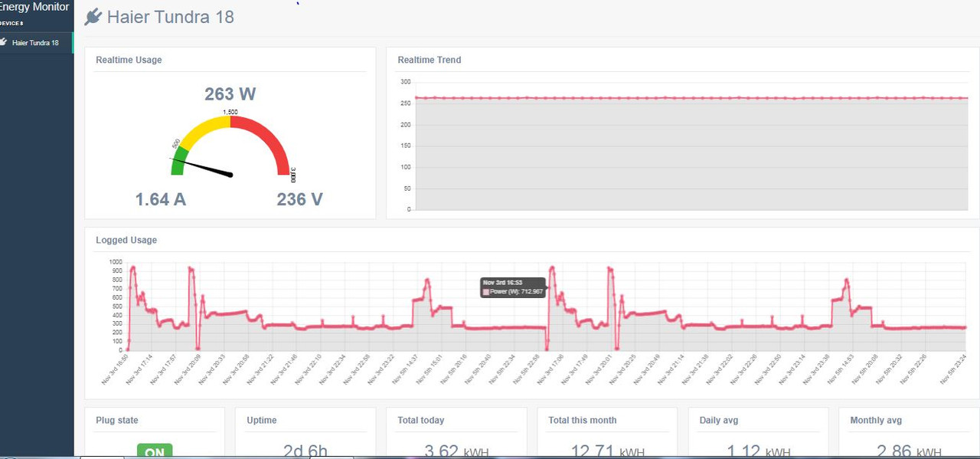Click the green segment of the usage gauge
Screen dimensions: 980x459
pos(179,160)
